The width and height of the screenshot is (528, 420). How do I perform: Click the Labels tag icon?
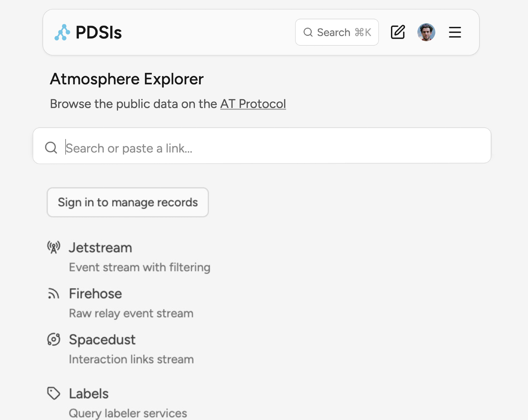tap(54, 393)
